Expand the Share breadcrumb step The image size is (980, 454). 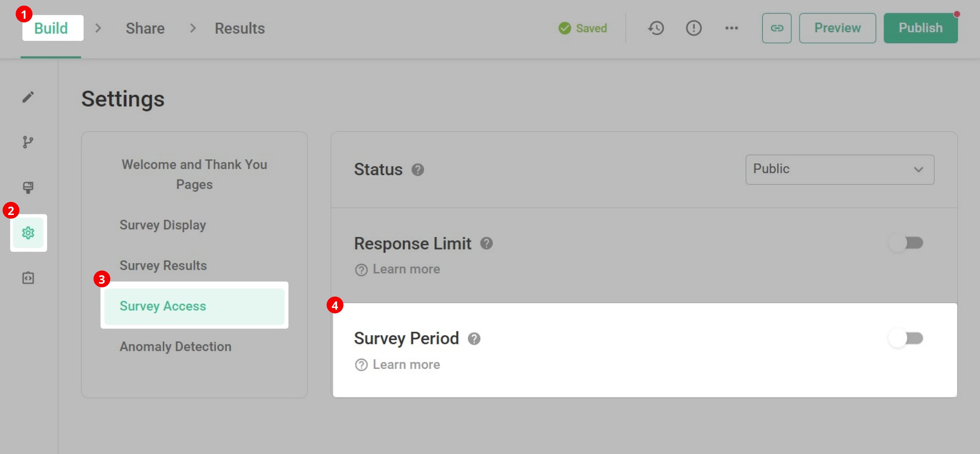145,28
